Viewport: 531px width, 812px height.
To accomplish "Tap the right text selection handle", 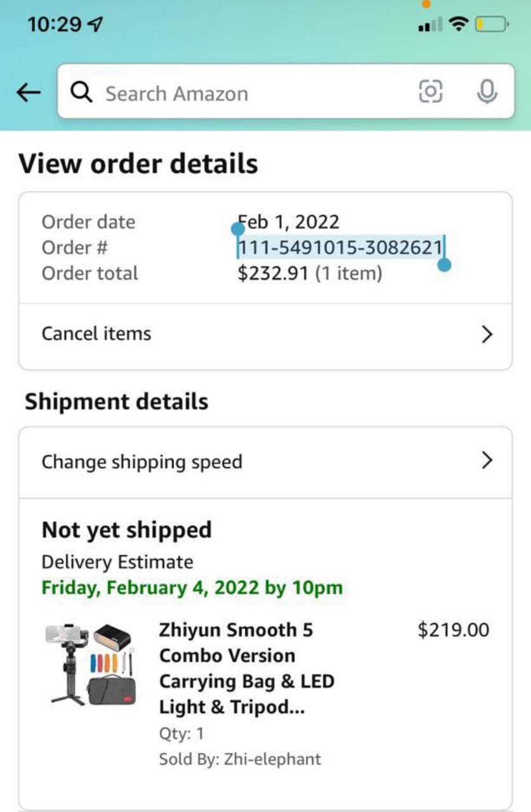I will coord(445,265).
